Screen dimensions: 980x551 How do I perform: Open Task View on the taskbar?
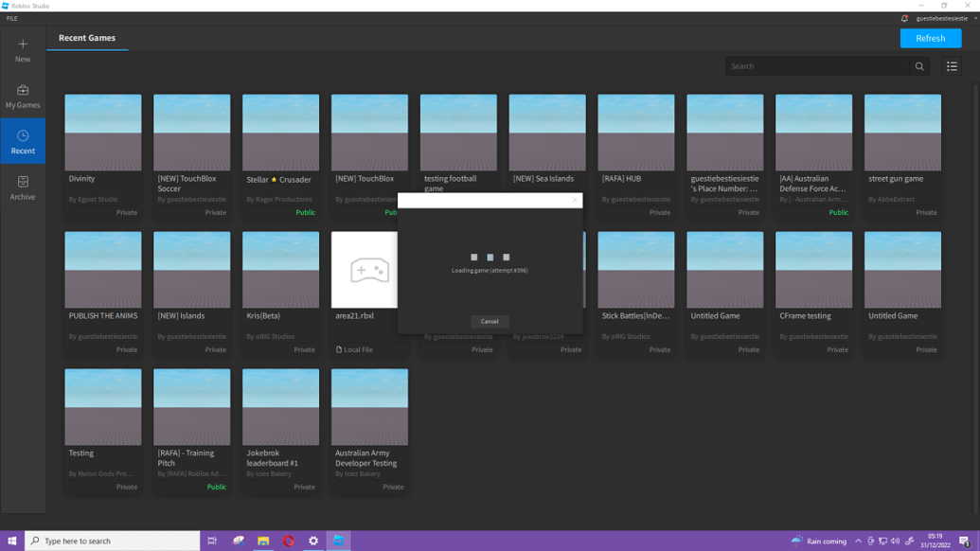click(212, 541)
